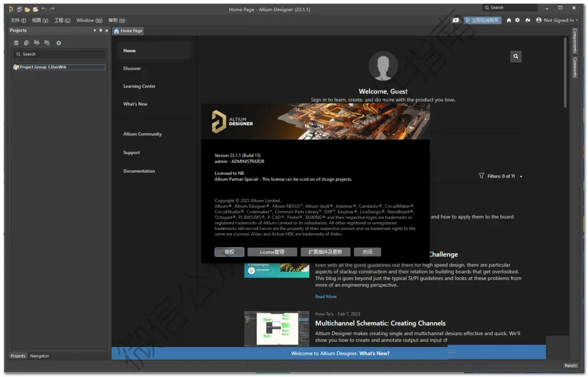Click the guest avatar image
Viewport: 588px width, 377px height.
383,66
